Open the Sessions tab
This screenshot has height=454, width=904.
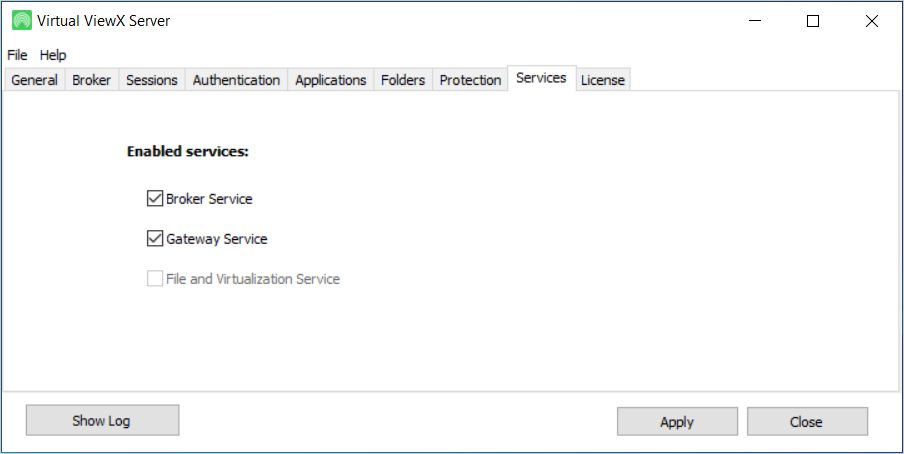[151, 80]
